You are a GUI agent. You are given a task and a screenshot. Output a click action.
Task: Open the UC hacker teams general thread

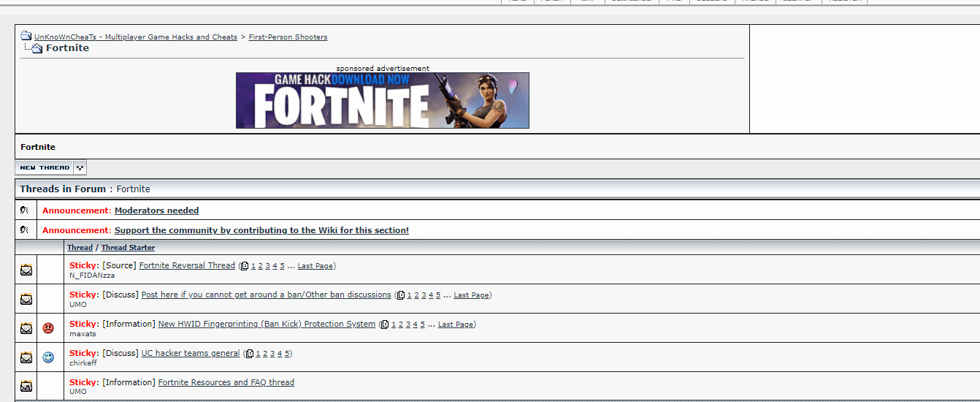191,353
